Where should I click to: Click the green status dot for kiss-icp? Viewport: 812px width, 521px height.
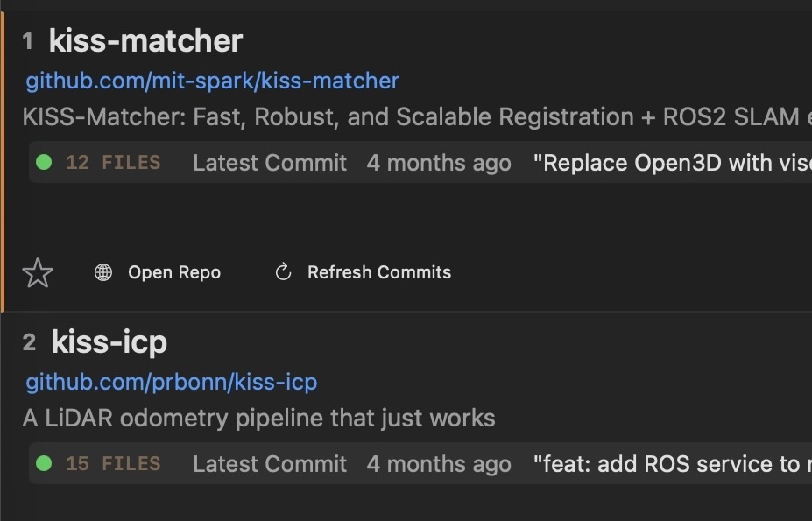coord(45,463)
